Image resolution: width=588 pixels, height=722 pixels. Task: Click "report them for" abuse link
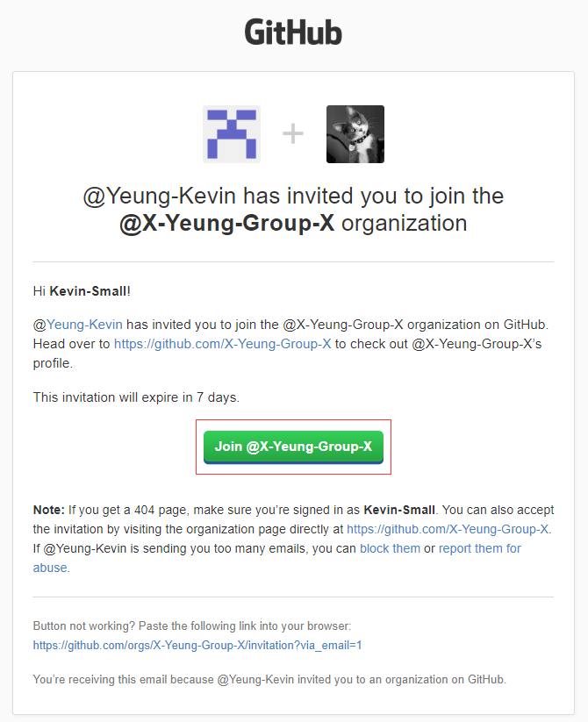[x=480, y=548]
